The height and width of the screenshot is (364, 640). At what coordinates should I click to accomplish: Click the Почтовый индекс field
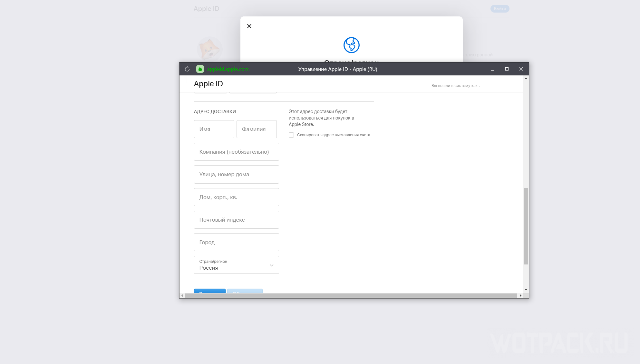(x=236, y=220)
